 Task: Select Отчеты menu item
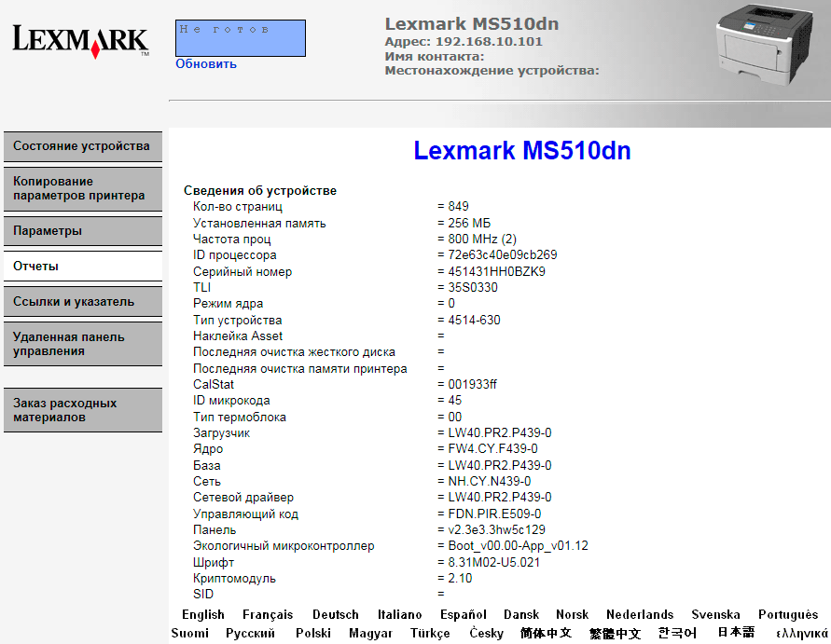coord(83,267)
